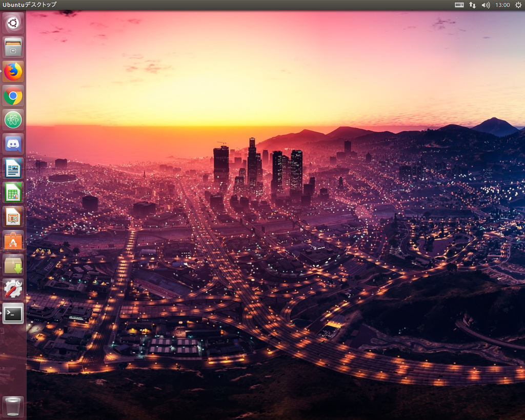This screenshot has height=420, width=525.
Task: Launch Firefox browser
Action: pyautogui.click(x=13, y=71)
